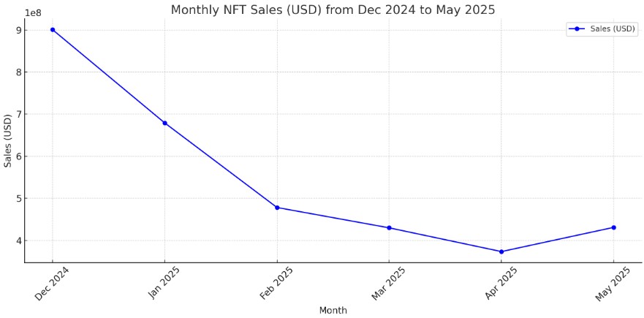644x318 pixels.
Task: Select the Mar 2025 data point marker
Action: coord(389,228)
